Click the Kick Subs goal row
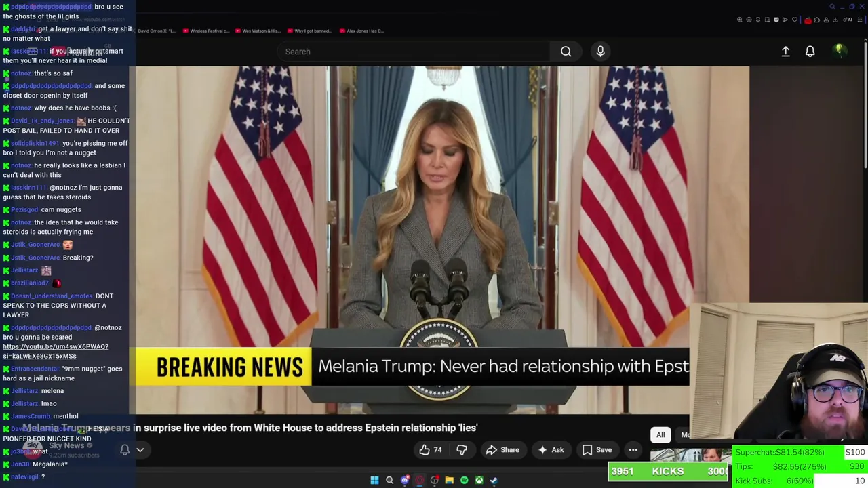Image resolution: width=868 pixels, height=488 pixels. tap(800, 481)
